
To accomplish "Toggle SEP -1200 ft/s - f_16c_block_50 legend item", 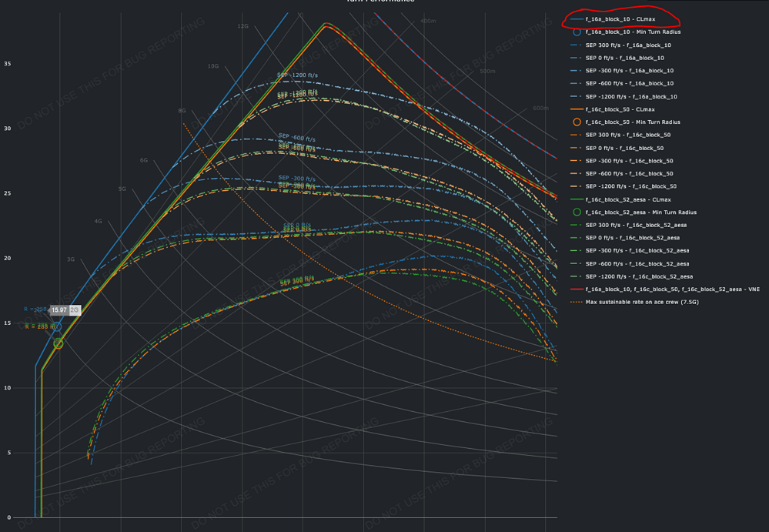I will (624, 186).
